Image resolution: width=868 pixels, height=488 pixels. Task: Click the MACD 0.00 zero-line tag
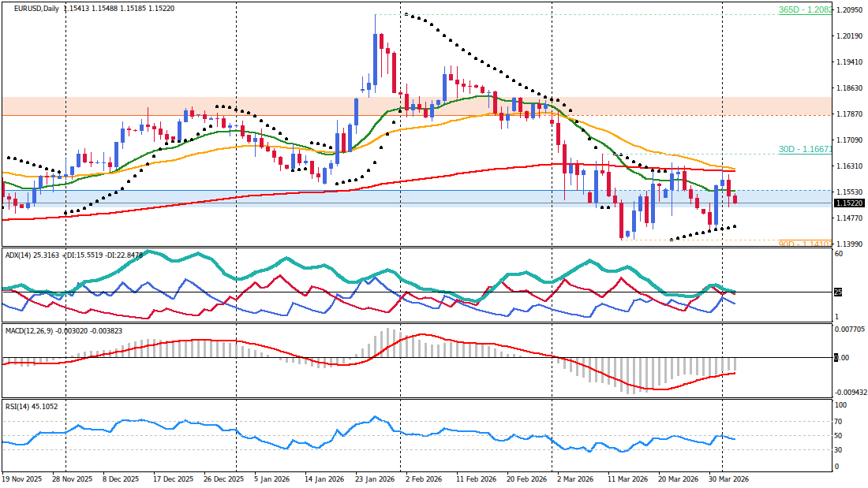841,358
